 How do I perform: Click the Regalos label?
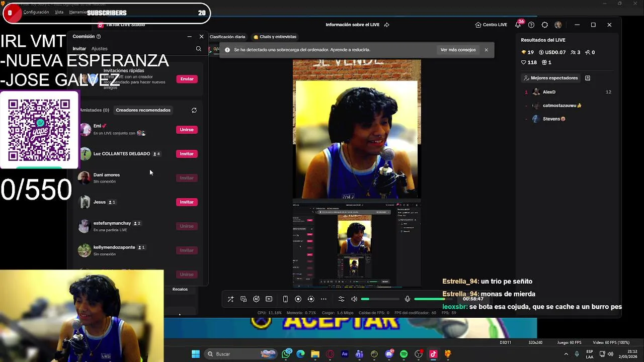point(180,289)
